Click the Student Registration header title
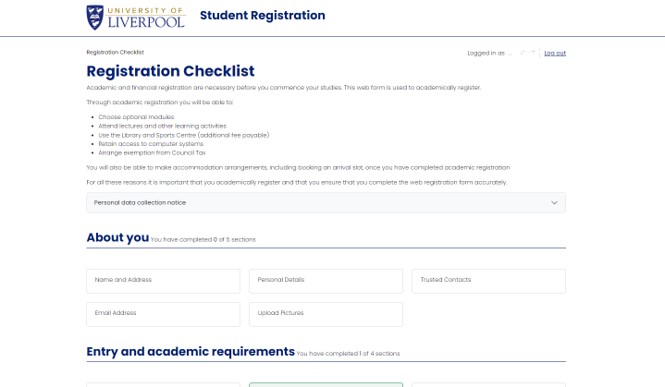This screenshot has height=387, width=665. coord(263,15)
